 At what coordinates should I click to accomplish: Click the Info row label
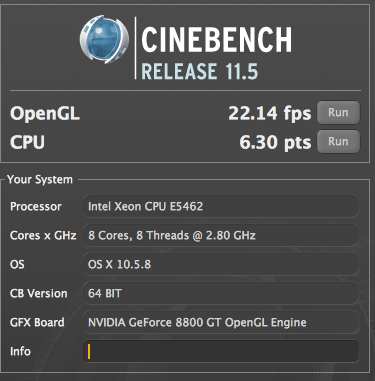point(20,351)
